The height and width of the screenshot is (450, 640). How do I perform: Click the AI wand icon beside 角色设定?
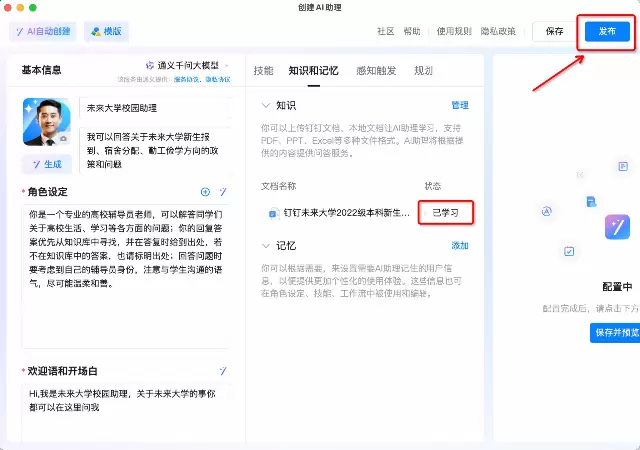point(224,192)
